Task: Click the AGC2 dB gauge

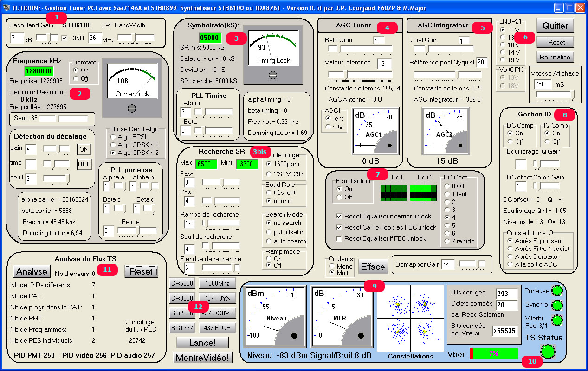Action: pyautogui.click(x=444, y=131)
